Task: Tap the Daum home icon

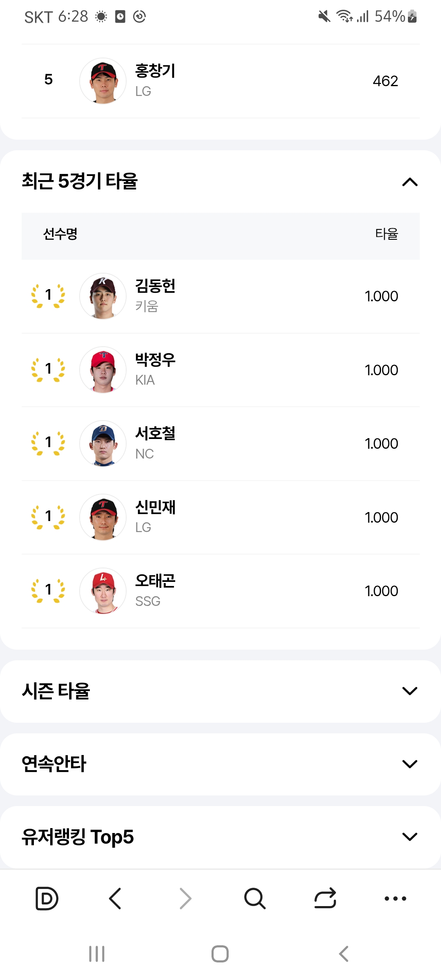Action: tap(47, 899)
